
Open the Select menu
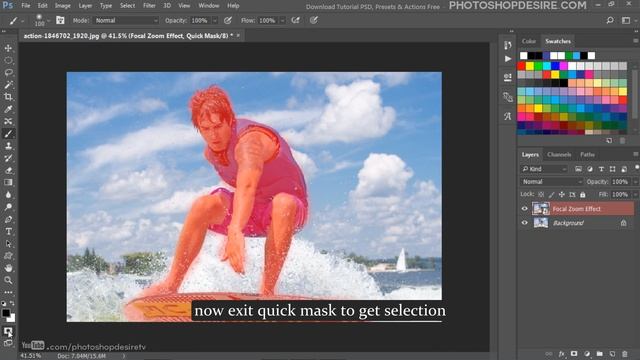click(x=127, y=6)
